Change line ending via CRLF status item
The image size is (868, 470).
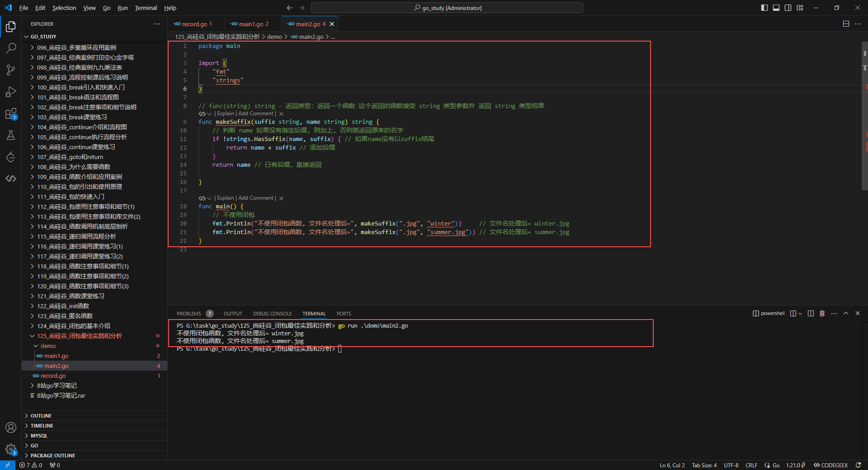751,465
